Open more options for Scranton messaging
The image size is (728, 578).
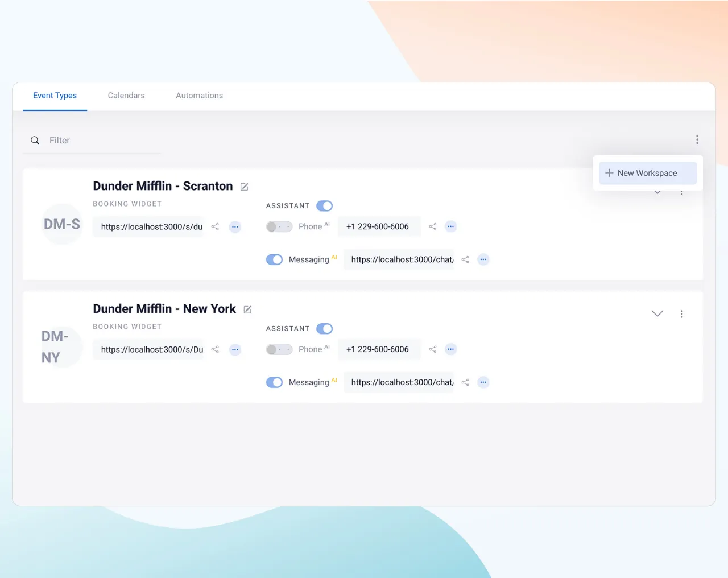[483, 259]
